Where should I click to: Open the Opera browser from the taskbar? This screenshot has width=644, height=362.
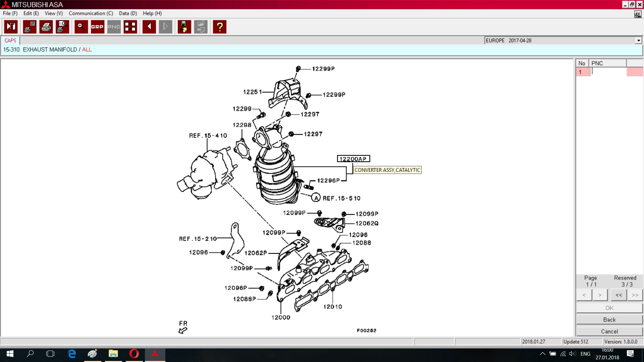click(x=134, y=354)
